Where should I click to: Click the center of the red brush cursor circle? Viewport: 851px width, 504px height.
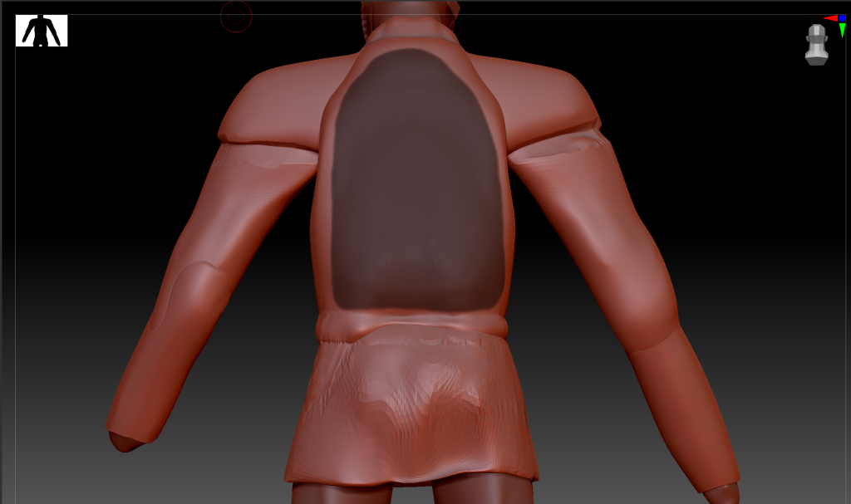point(236,16)
